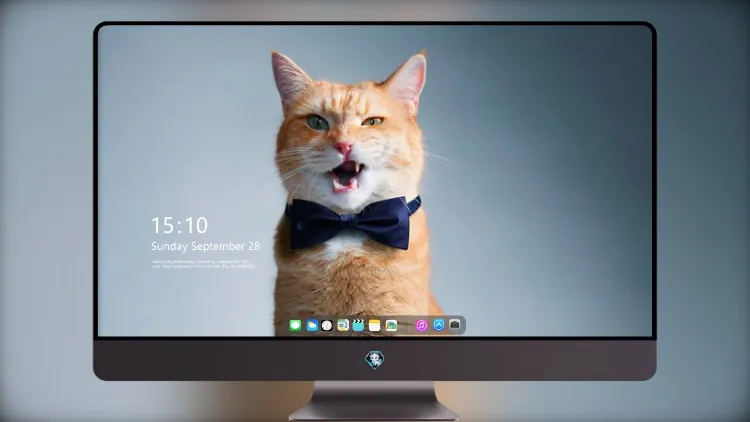Open the blue App Store icon
The height and width of the screenshot is (422, 750).
click(x=439, y=325)
